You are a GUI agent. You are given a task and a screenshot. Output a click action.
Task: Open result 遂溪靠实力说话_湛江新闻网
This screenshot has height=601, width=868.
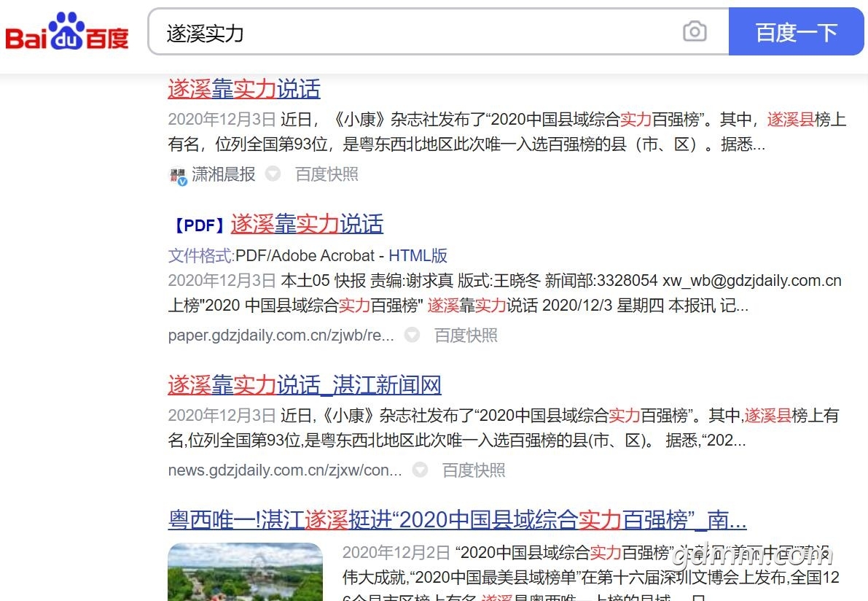tap(305, 385)
